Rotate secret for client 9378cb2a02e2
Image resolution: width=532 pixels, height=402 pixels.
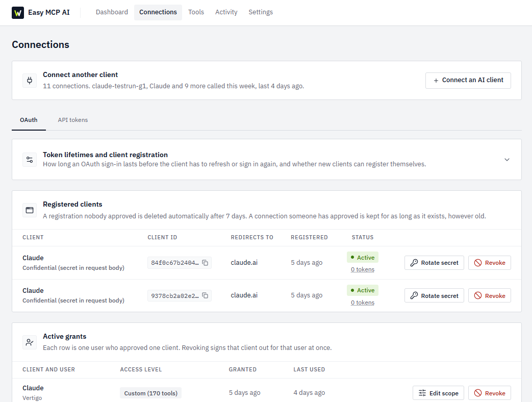[x=434, y=296]
